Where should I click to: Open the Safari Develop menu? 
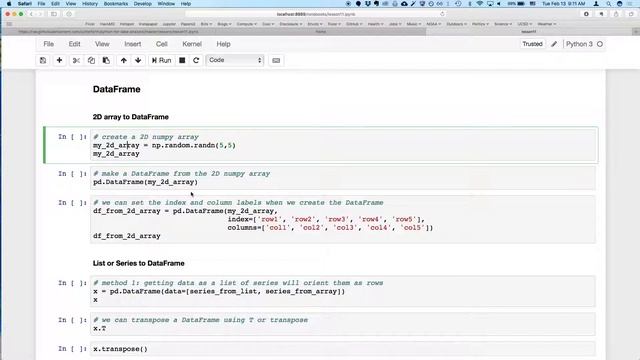[143, 4]
